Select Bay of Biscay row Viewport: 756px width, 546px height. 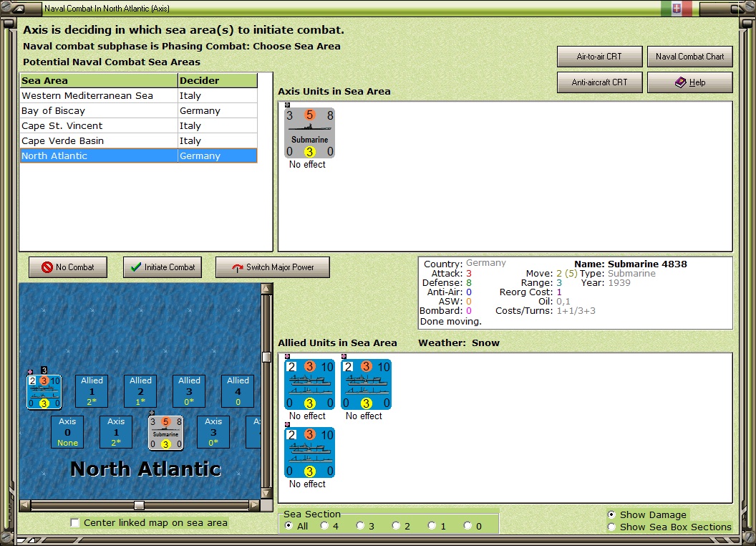[x=138, y=110]
